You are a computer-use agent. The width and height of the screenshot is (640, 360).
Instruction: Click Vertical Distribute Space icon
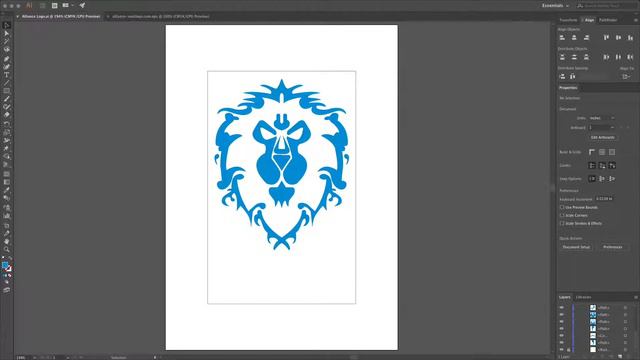[562, 76]
